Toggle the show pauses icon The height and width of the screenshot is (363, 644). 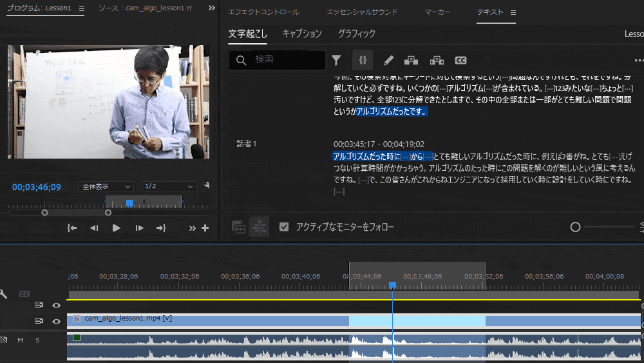[363, 61]
